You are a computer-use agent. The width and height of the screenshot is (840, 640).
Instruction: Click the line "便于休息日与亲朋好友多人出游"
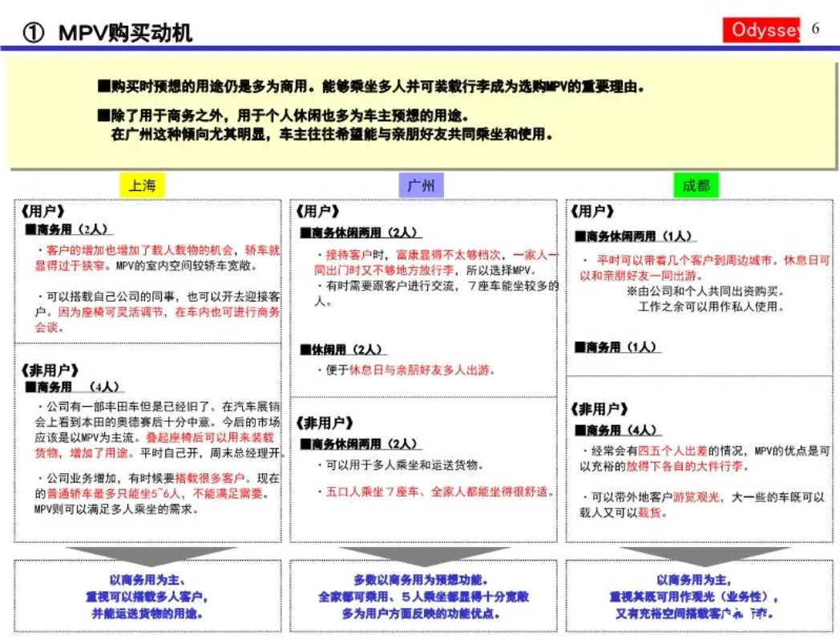point(406,370)
